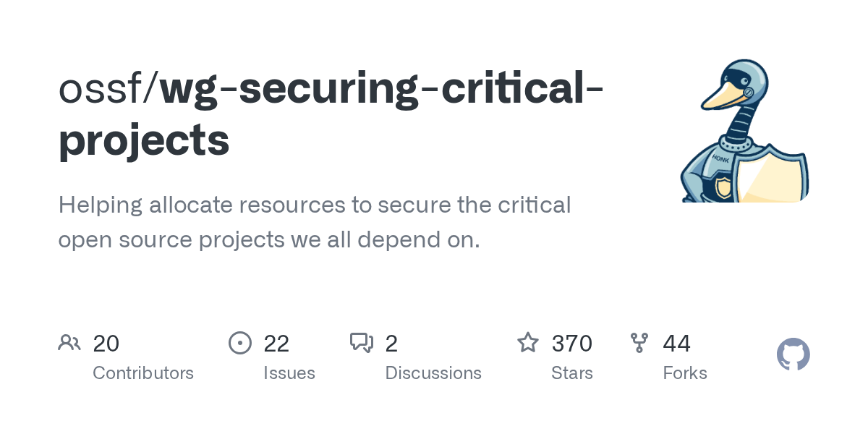Click the repository description text

(315, 222)
